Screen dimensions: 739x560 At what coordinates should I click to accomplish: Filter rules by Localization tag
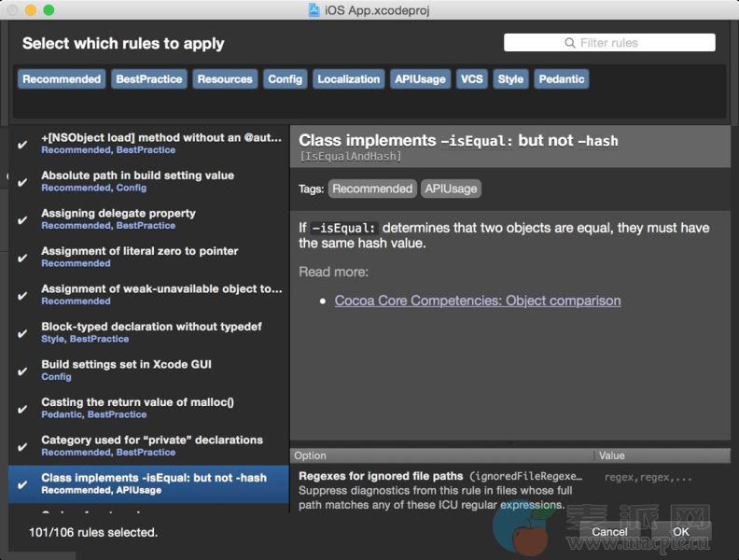pos(348,79)
